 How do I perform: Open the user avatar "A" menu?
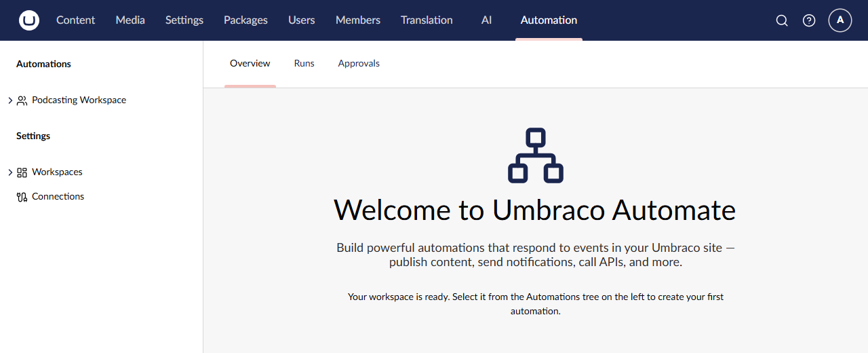tap(840, 20)
